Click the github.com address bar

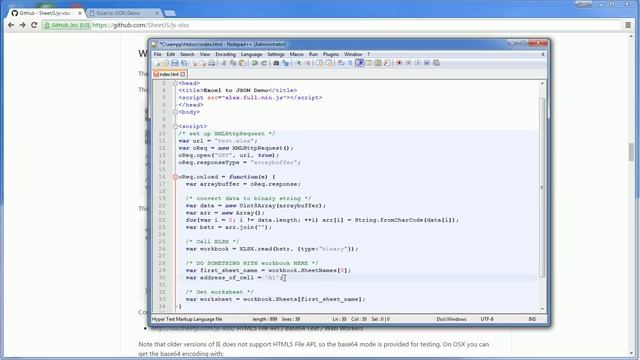[x=331, y=25]
